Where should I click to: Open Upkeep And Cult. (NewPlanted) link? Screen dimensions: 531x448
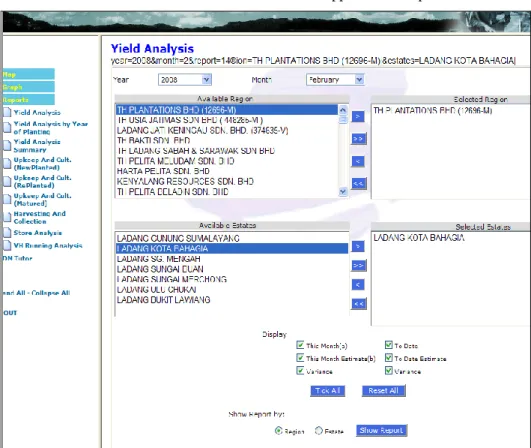click(43, 164)
